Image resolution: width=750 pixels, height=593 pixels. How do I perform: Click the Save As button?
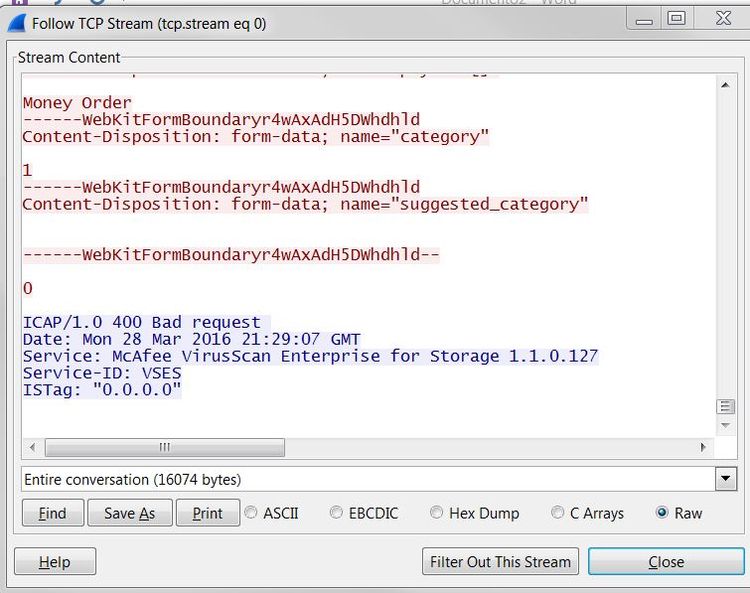click(130, 513)
